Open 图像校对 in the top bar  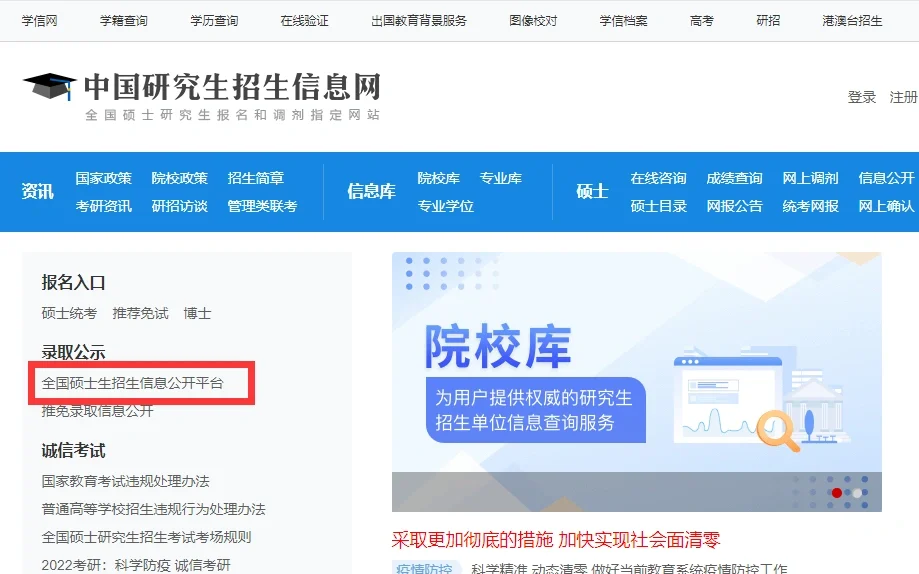(x=533, y=21)
